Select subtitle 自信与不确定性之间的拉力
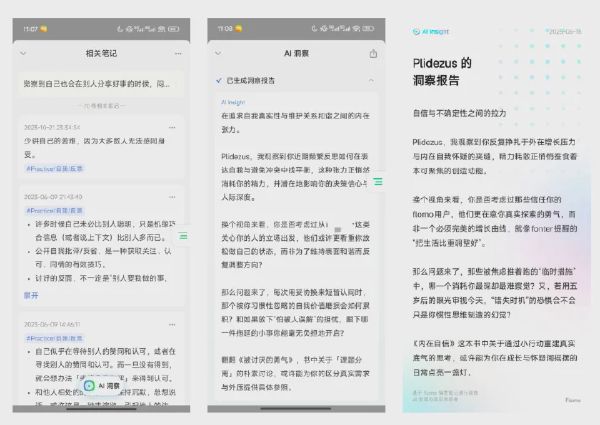 pyautogui.click(x=460, y=113)
